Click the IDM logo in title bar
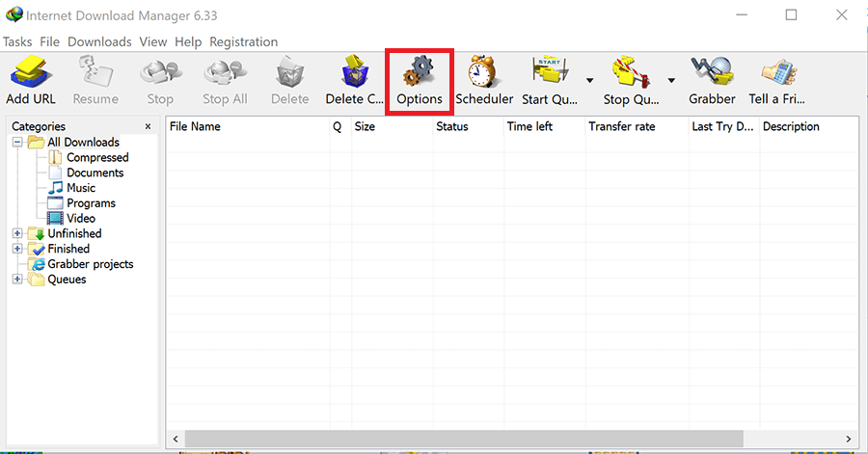 coord(14,14)
